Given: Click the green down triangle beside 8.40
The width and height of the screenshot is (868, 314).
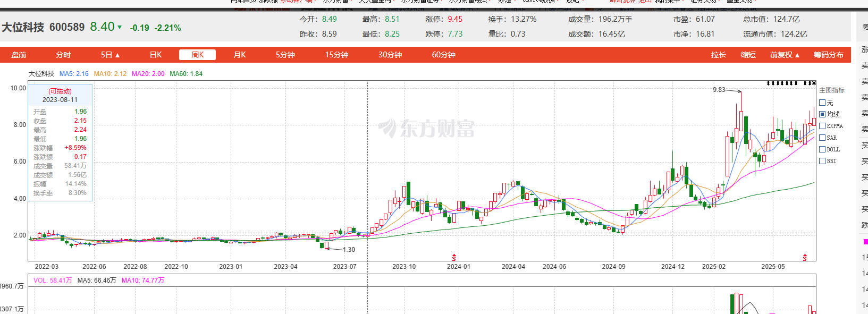Looking at the screenshot, I should (120, 27).
